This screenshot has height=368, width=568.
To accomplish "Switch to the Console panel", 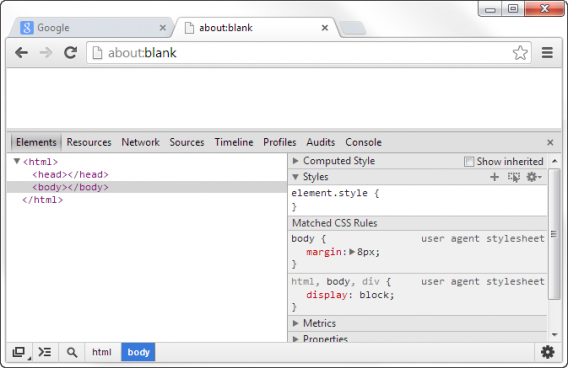I will point(363,142).
